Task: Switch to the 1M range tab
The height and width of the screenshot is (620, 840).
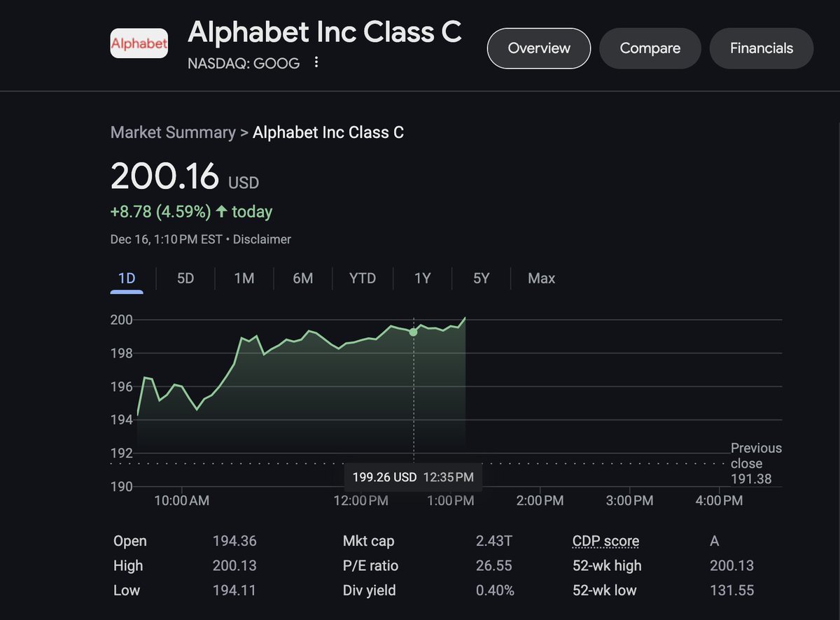Action: (x=244, y=279)
